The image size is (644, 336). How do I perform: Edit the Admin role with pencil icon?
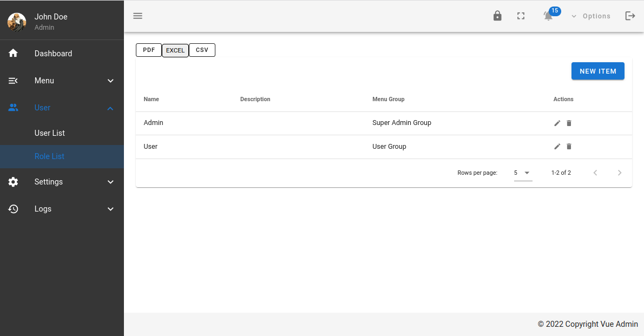pos(557,123)
